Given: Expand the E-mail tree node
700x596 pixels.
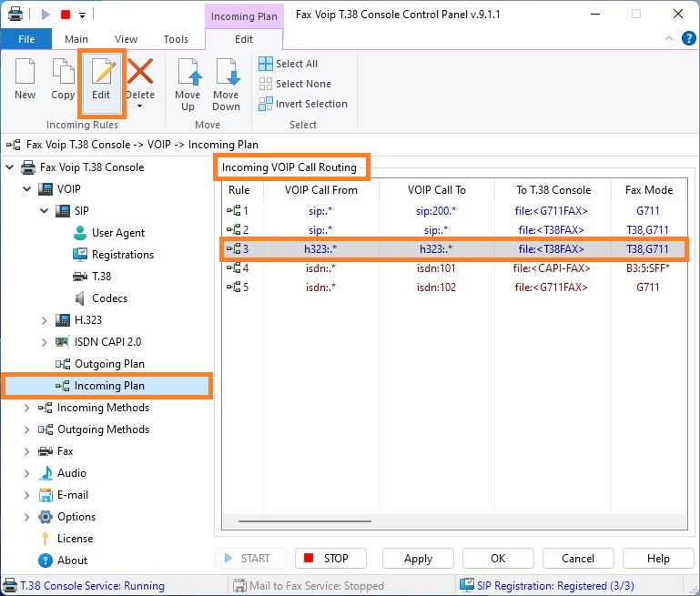Looking at the screenshot, I should click(26, 495).
